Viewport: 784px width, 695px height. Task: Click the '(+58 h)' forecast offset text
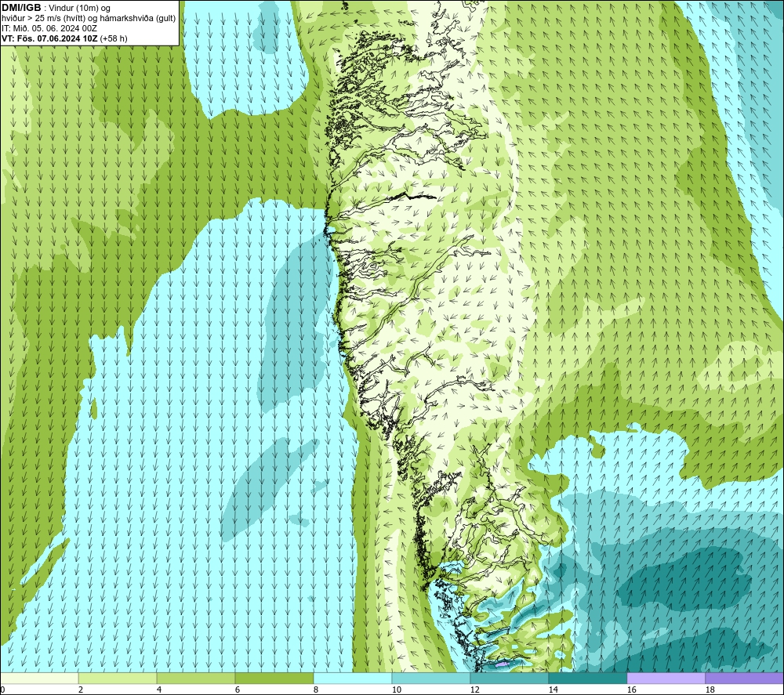click(114, 38)
